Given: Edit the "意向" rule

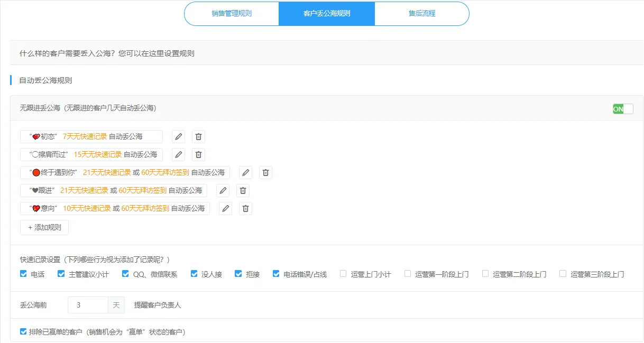Looking at the screenshot, I should pos(225,208).
